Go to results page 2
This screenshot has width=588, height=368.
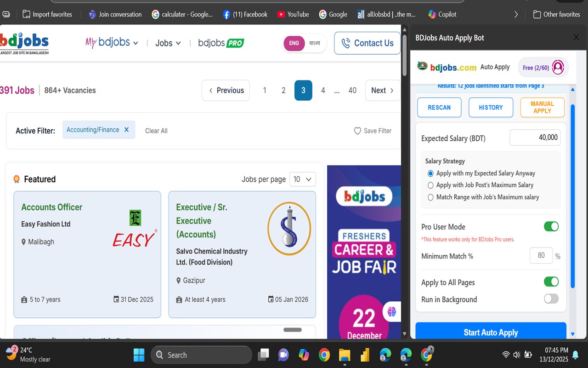coord(283,91)
